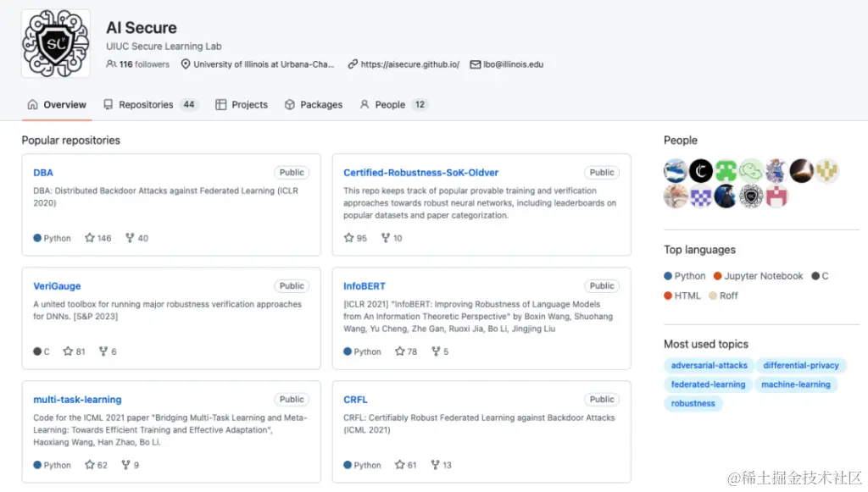This screenshot has height=492, width=868.
Task: Click the star icon on VeriGauge repository
Action: point(68,351)
